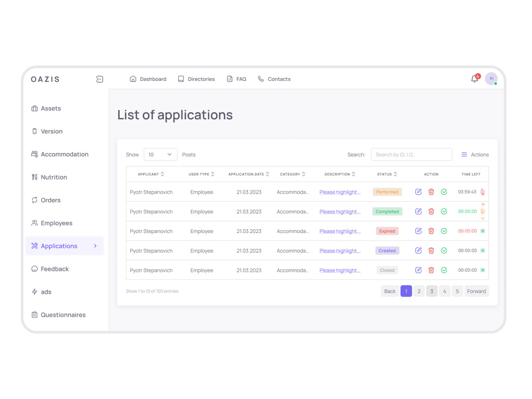This screenshot has width=532, height=399.
Task: Focus the Search by ID field
Action: click(412, 154)
